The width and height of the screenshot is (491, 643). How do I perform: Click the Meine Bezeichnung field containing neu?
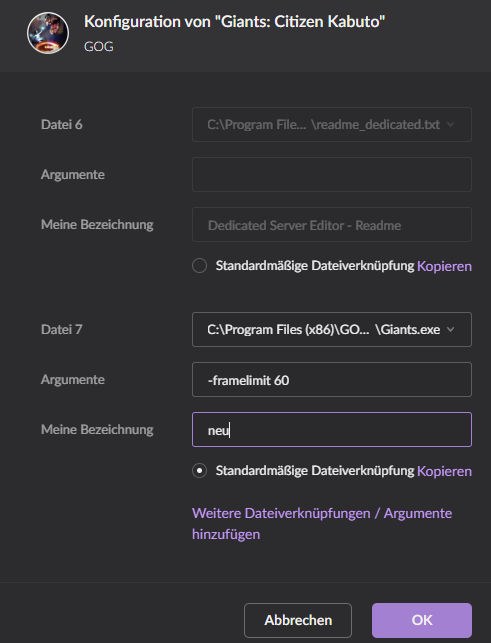[331, 430]
